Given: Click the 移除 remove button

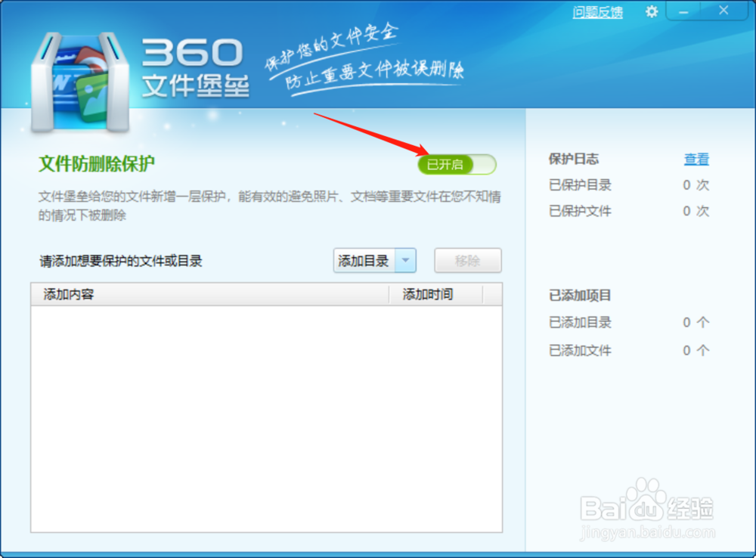Looking at the screenshot, I should (468, 260).
